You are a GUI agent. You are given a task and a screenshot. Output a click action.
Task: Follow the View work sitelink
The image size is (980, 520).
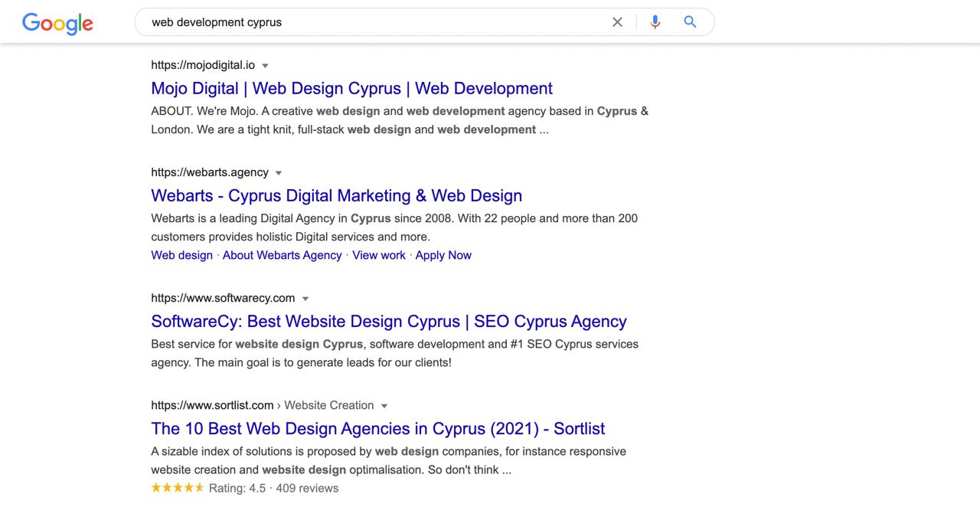(x=379, y=255)
